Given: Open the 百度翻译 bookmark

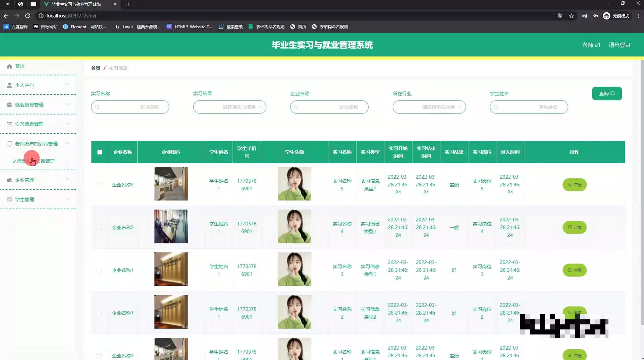Looking at the screenshot, I should pos(15,27).
